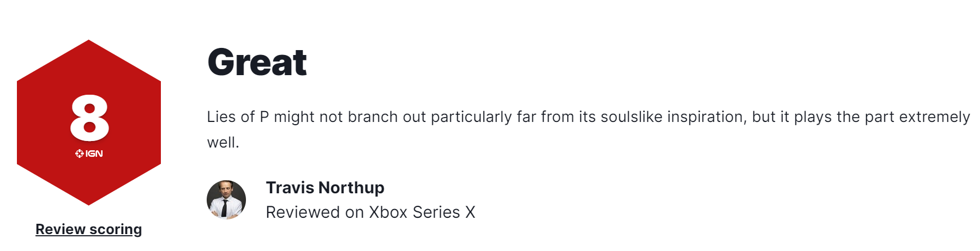
Task: Click the "Great" verdict heading
Action: pyautogui.click(x=257, y=62)
